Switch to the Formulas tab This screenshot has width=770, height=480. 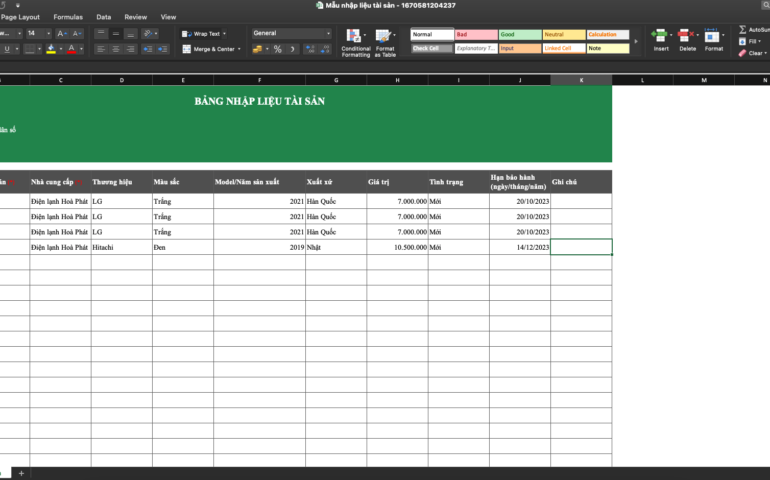coord(68,17)
